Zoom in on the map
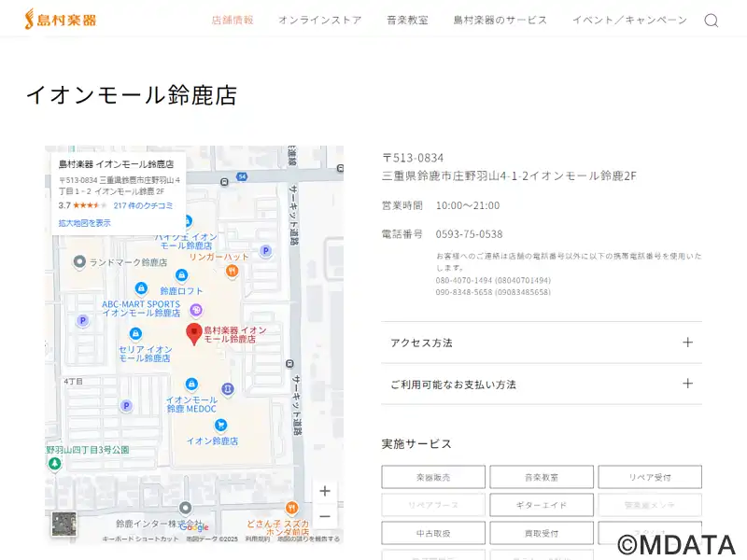The height and width of the screenshot is (560, 747). pos(325,491)
